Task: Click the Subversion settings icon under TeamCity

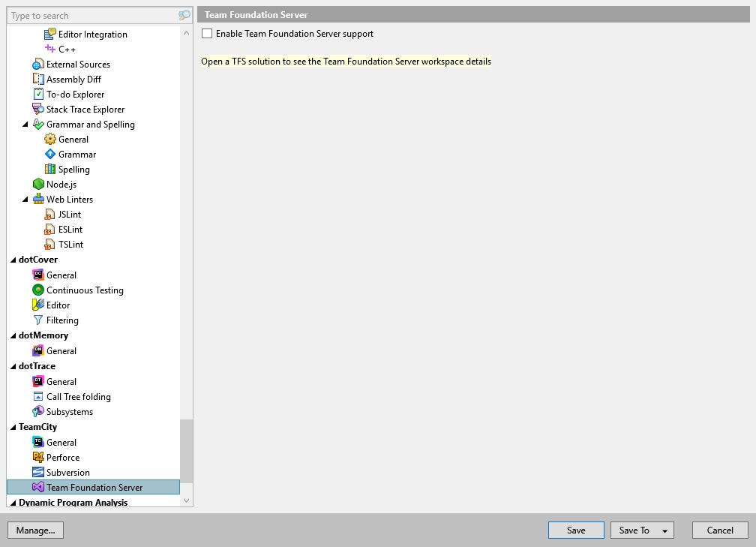Action: coord(39,472)
